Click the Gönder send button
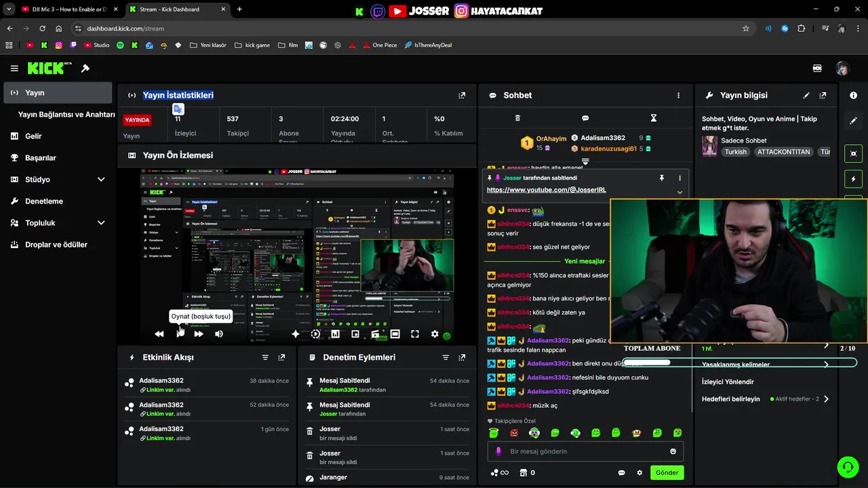Screen dimensions: 868x488 (x=667, y=473)
